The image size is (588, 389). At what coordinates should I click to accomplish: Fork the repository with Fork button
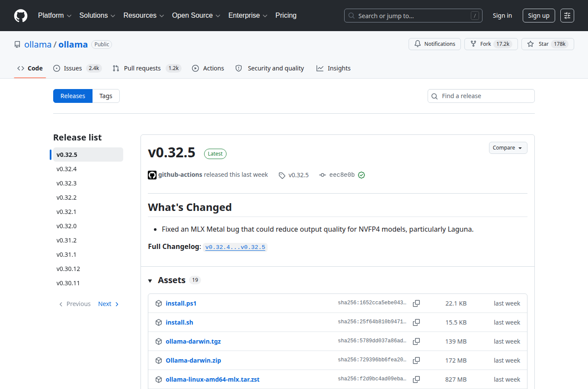click(x=491, y=44)
